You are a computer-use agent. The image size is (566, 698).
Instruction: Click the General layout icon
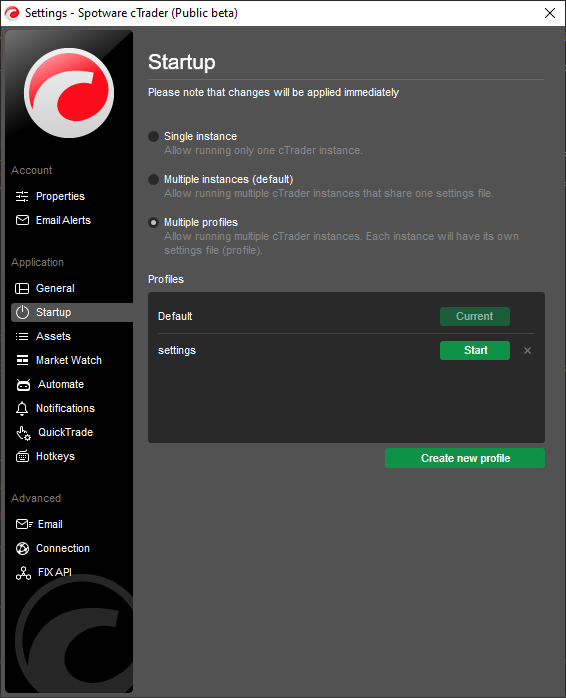pos(22,288)
